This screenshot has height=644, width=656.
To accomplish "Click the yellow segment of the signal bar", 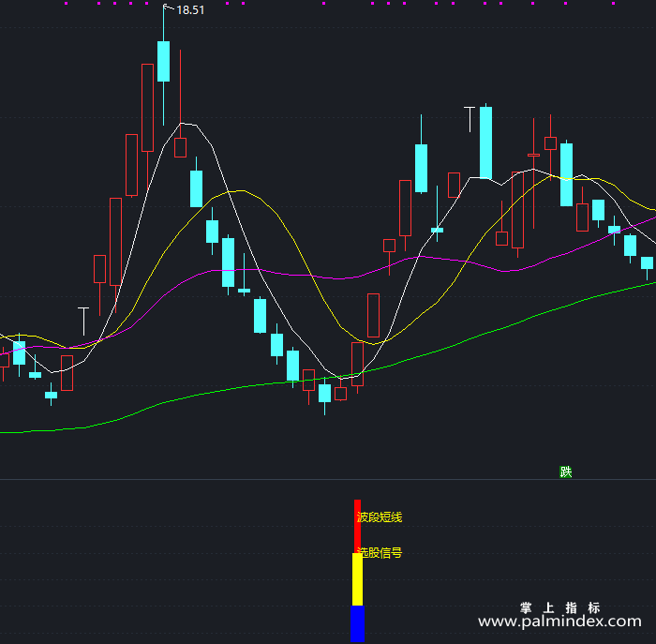I will tap(357, 579).
